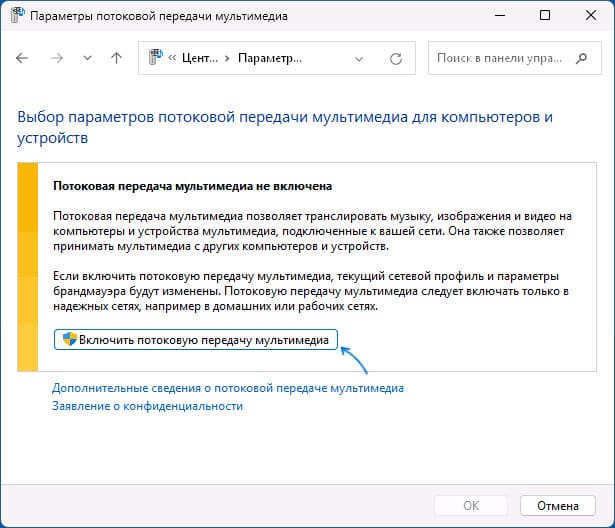Click the «Отмена» button
The image size is (615, 528).
558,506
